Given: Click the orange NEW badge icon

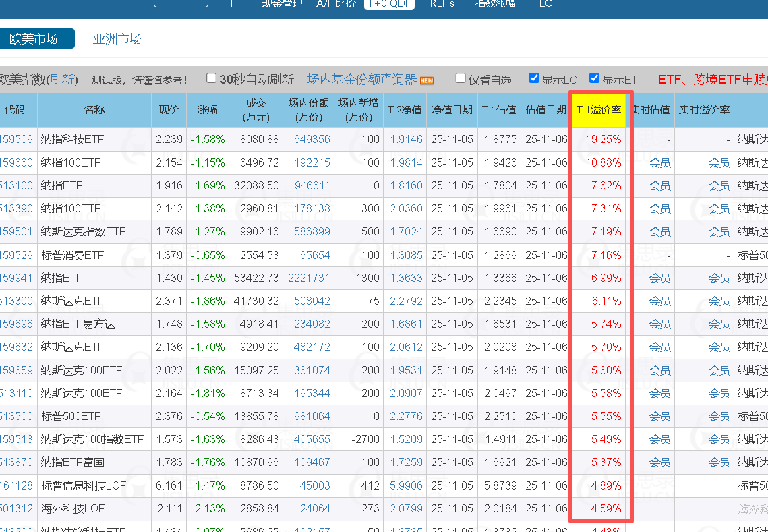Looking at the screenshot, I should (x=427, y=80).
